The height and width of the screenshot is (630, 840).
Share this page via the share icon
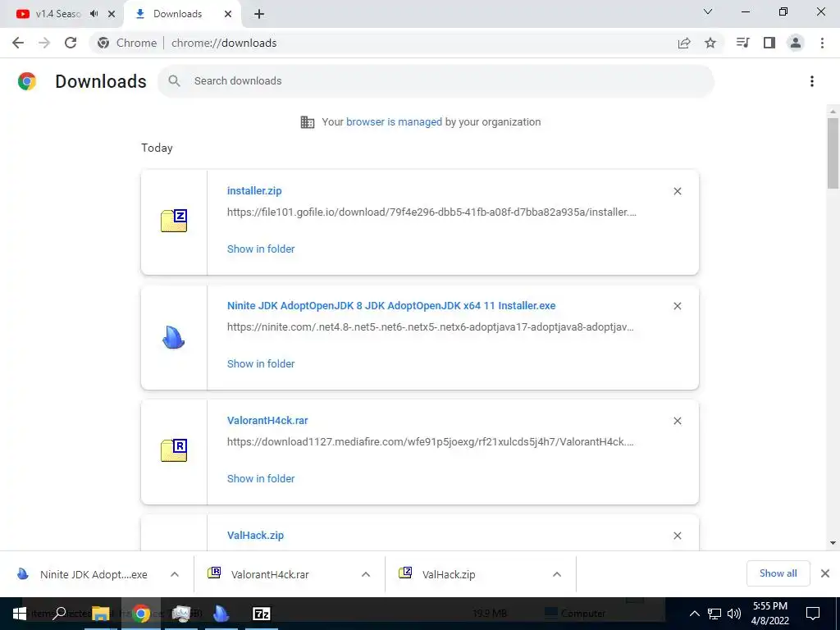click(x=684, y=43)
